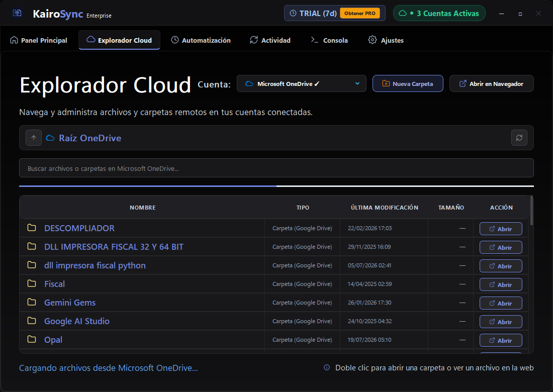Viewport: 553px width, 392px height.
Task: Select the Fiscal folder icon
Action: point(32,283)
